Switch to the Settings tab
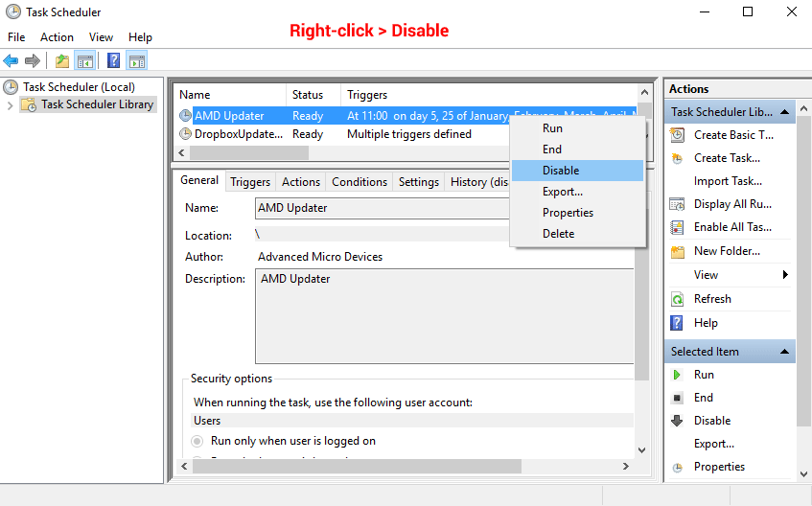Image resolution: width=812 pixels, height=506 pixels. click(418, 182)
